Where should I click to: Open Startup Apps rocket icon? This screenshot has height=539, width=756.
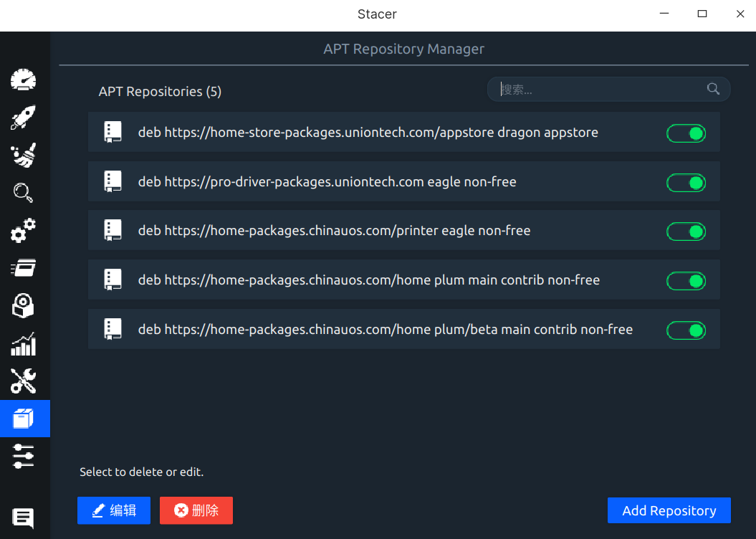click(23, 118)
